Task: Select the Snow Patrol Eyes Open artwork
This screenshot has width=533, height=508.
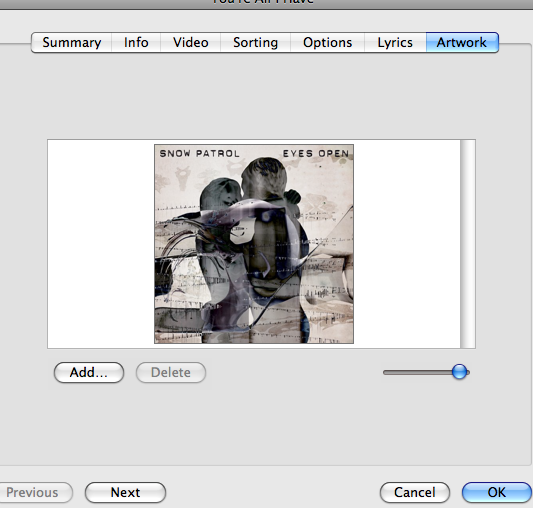Action: (x=254, y=244)
